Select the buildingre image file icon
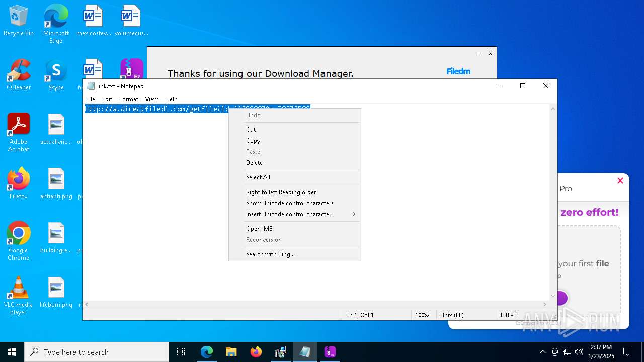 pos(56,238)
